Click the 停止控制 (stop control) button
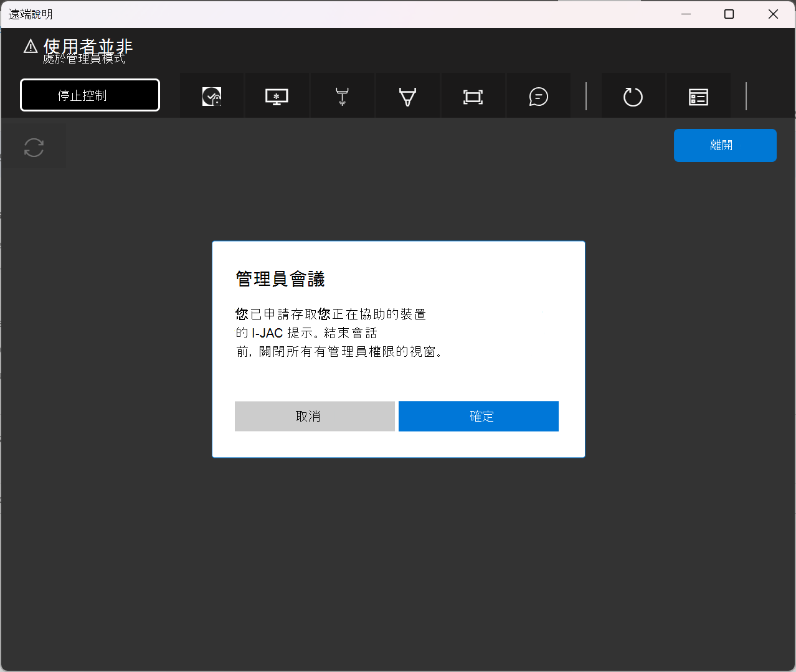The width and height of the screenshot is (796, 672). 90,95
